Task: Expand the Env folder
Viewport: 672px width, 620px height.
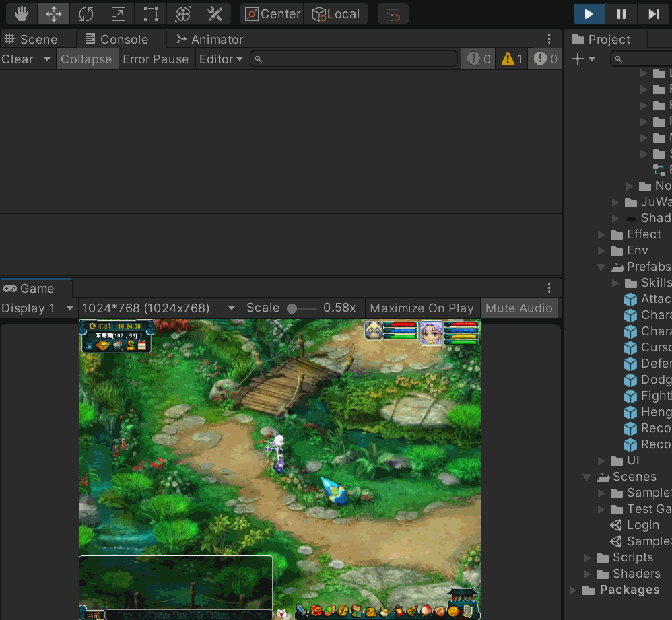Action: tap(601, 251)
